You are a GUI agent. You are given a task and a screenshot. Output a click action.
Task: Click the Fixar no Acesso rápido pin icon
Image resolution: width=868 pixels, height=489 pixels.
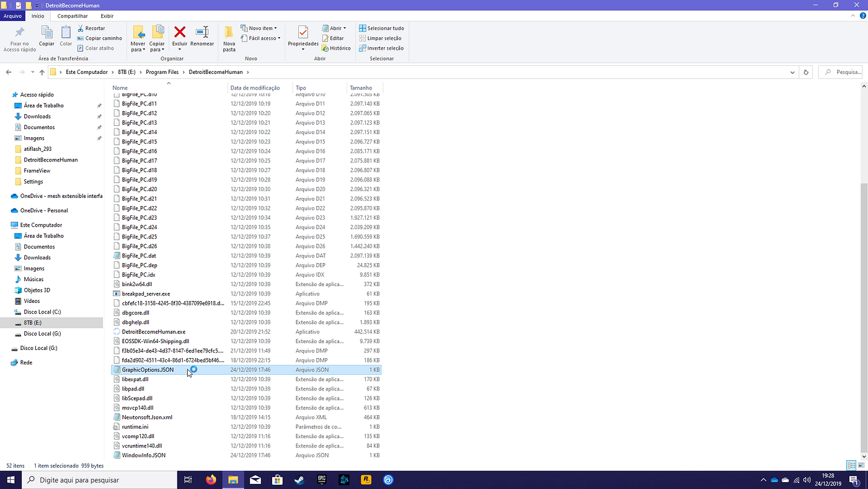pos(20,32)
